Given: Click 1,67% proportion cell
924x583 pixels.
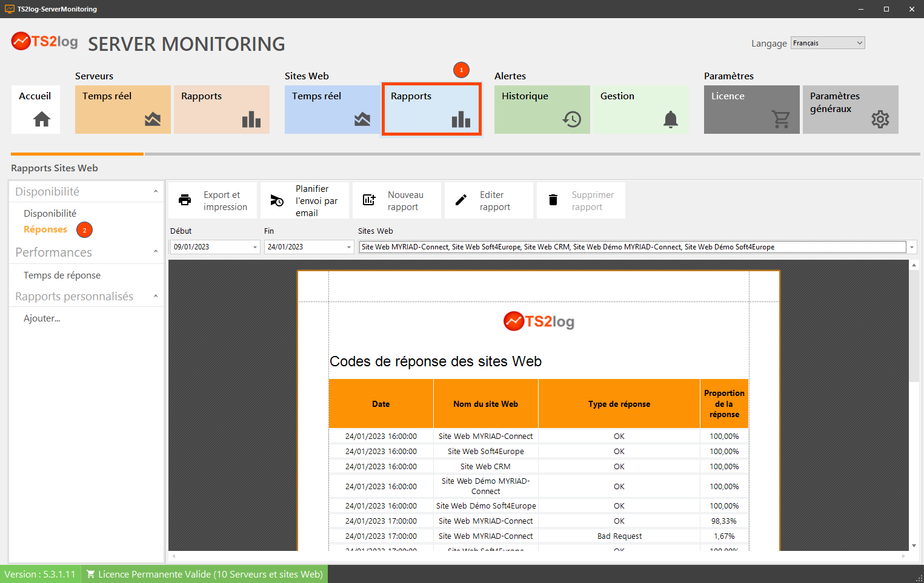Looking at the screenshot, I should (724, 536).
